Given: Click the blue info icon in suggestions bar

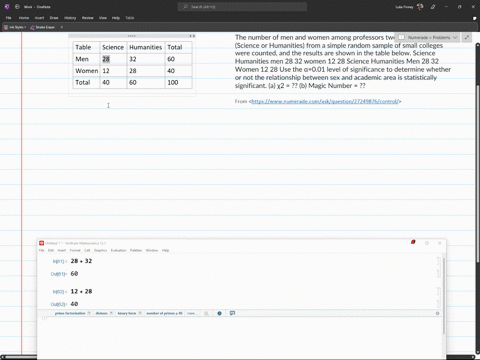Looking at the screenshot, I should [219, 313].
